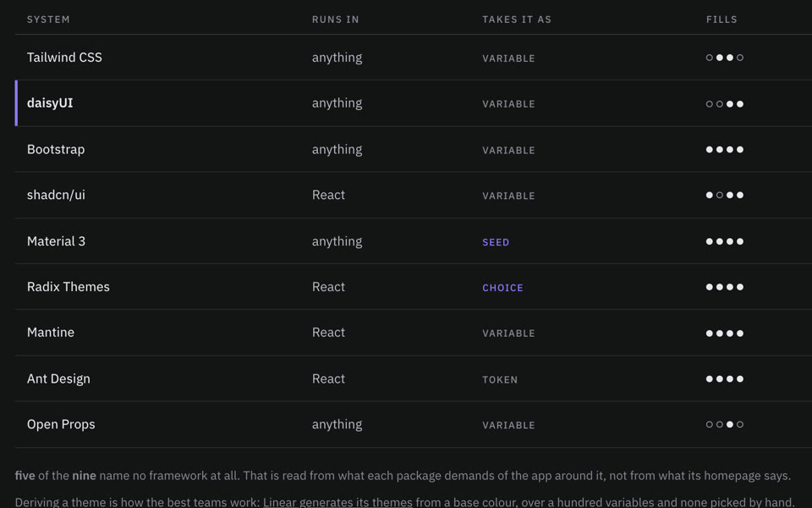Click VARIABLE in the Tailwind CSS row

[508, 58]
